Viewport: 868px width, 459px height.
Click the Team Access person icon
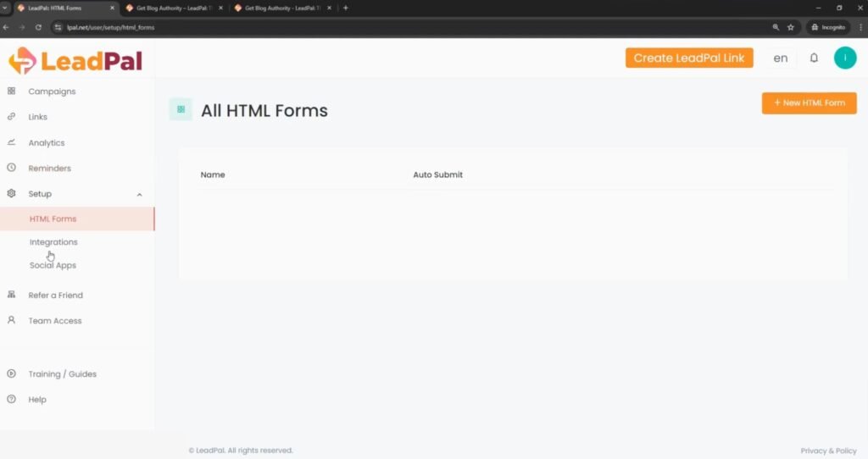11,320
